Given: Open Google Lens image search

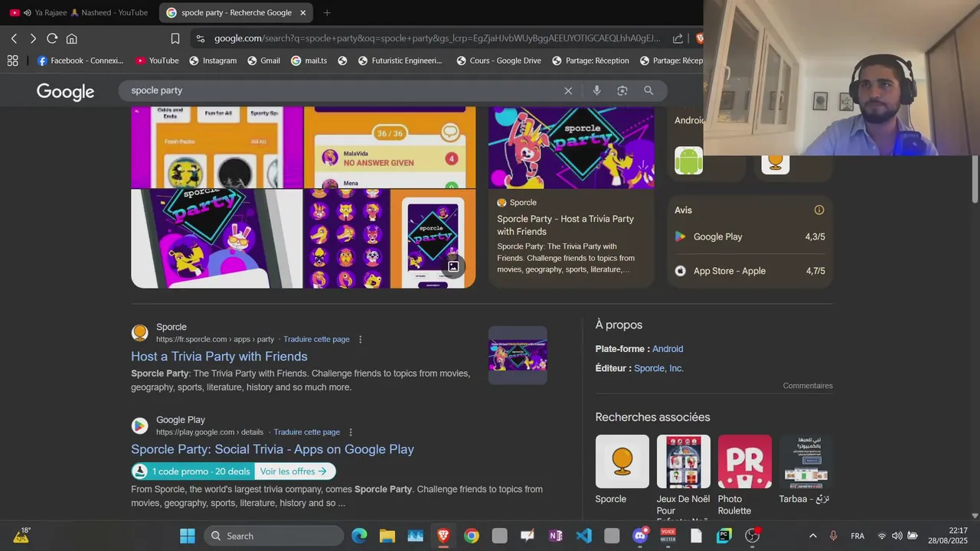Looking at the screenshot, I should click(x=622, y=90).
